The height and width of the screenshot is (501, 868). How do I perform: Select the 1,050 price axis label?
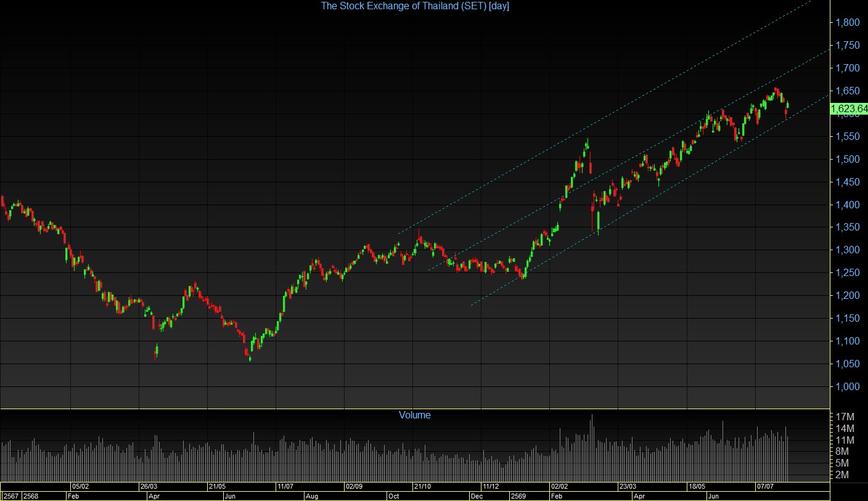847,364
